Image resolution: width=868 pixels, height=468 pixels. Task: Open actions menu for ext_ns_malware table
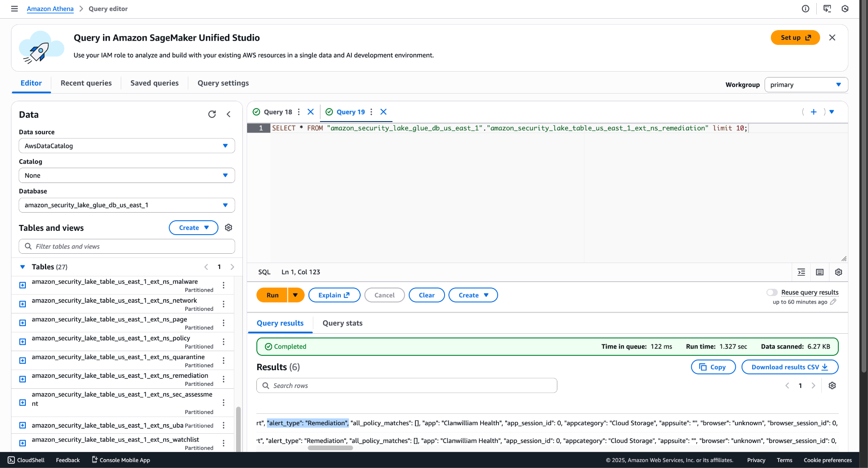click(224, 285)
